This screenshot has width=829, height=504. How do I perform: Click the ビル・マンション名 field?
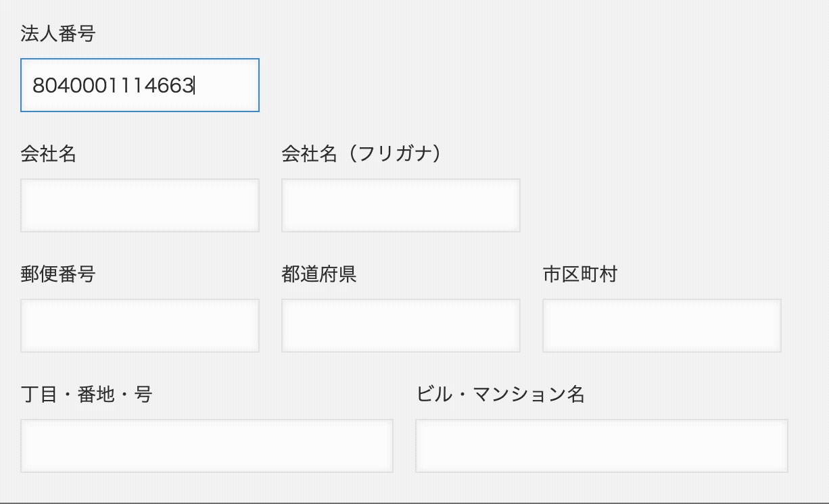pyautogui.click(x=601, y=446)
